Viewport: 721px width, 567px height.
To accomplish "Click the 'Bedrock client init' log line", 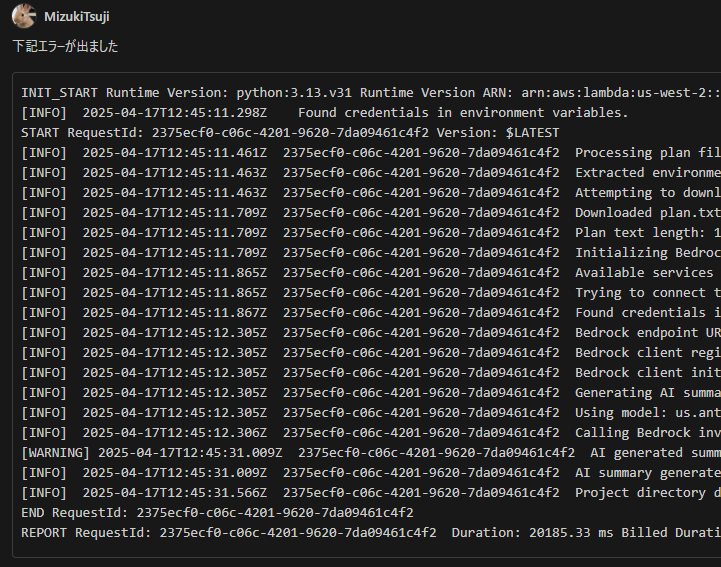I will click(371, 373).
